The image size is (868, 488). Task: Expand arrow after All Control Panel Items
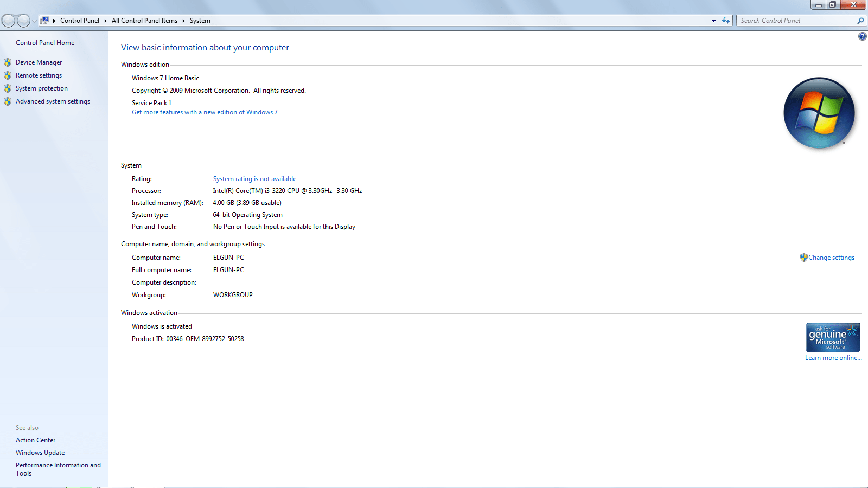(x=183, y=21)
